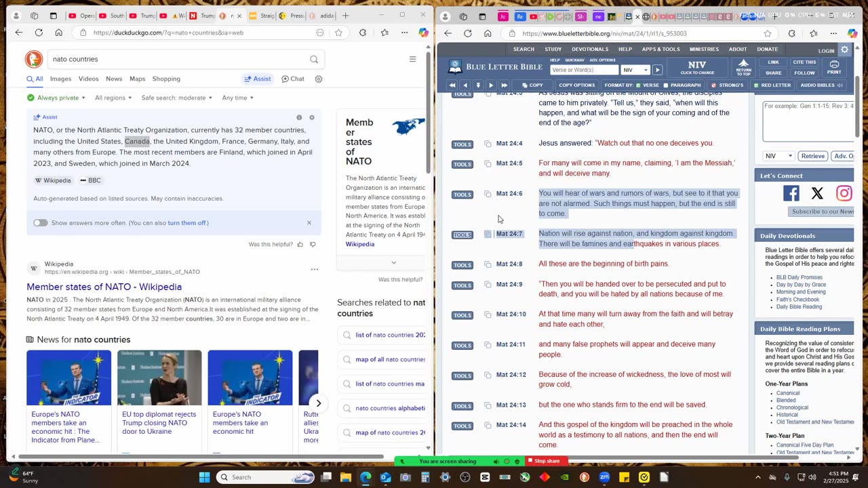The height and width of the screenshot is (488, 868).
Task: Click the Stop share button
Action: click(x=547, y=462)
